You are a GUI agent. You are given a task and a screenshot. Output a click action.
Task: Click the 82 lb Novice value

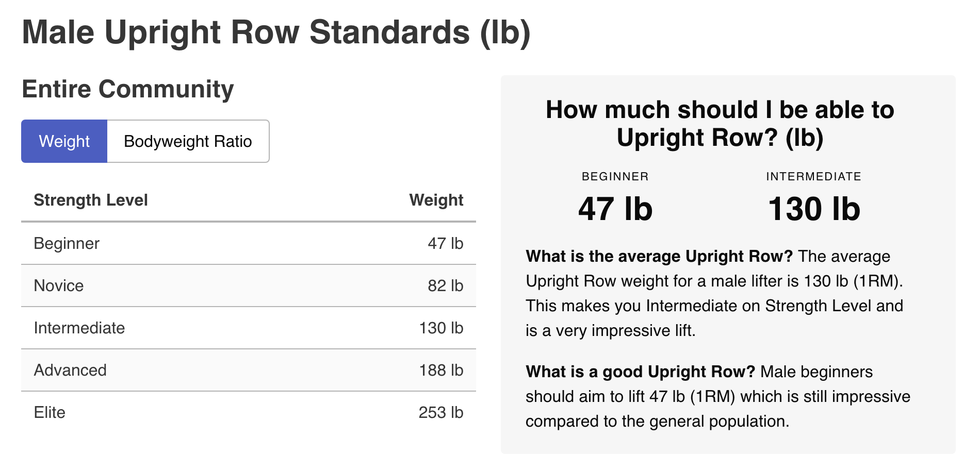445,285
